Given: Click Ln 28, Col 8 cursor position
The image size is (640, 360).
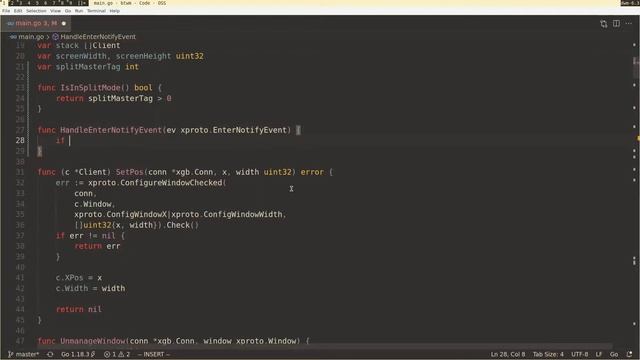Looking at the screenshot, I should click(x=508, y=354).
